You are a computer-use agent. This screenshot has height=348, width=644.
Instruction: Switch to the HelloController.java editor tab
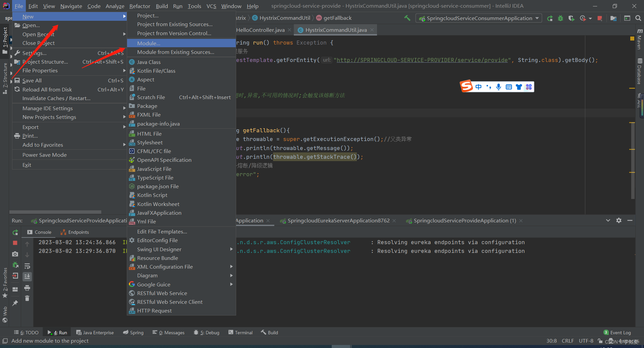click(x=261, y=30)
